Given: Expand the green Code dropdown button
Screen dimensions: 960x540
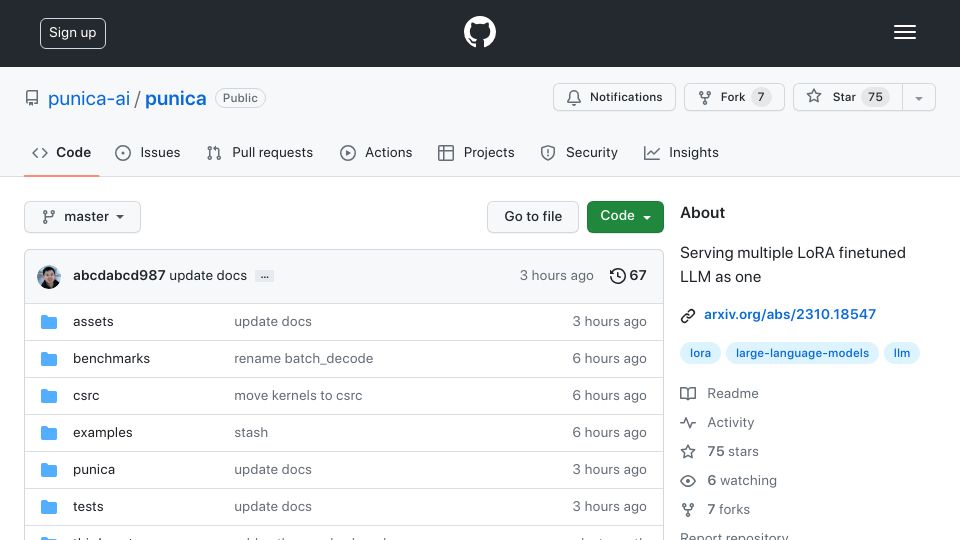Looking at the screenshot, I should tap(625, 217).
